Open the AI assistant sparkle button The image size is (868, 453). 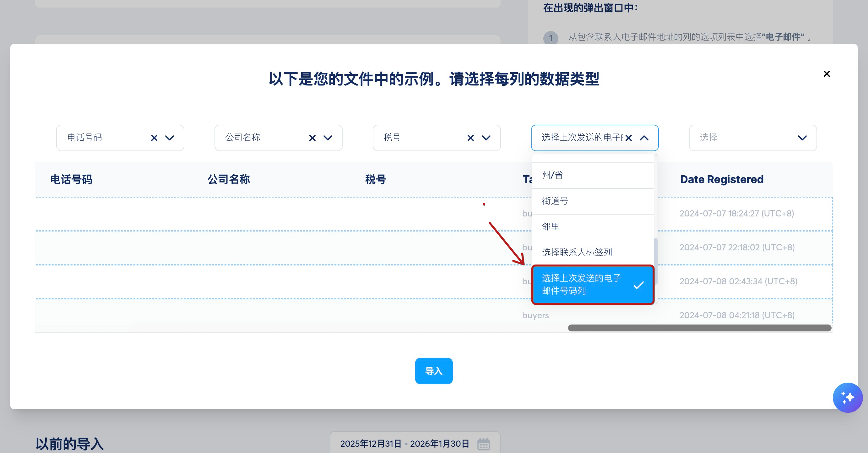[x=848, y=397]
